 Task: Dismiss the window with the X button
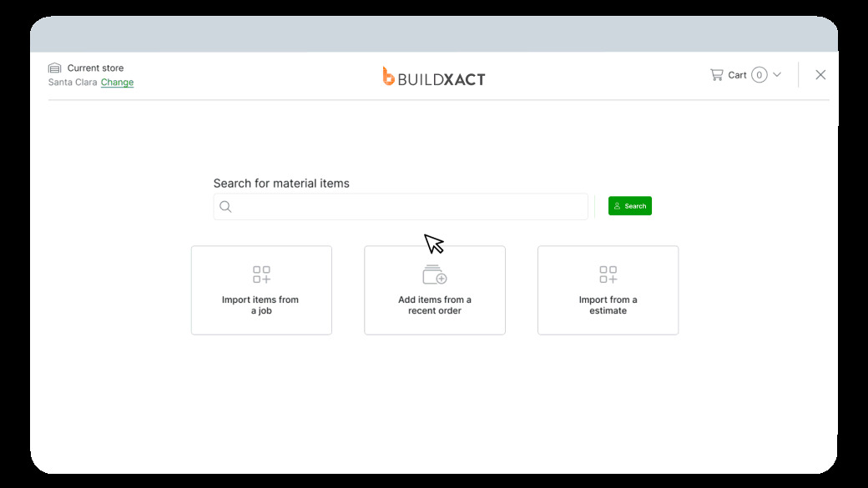click(x=820, y=74)
